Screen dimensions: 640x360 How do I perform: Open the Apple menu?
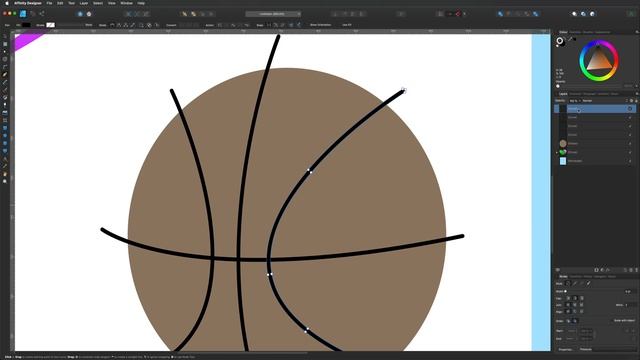click(7, 3)
